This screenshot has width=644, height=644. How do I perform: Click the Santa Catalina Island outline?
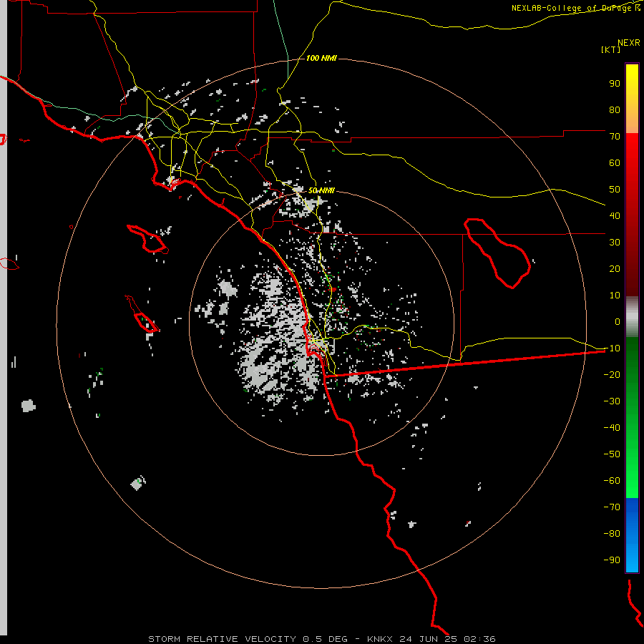148,238
